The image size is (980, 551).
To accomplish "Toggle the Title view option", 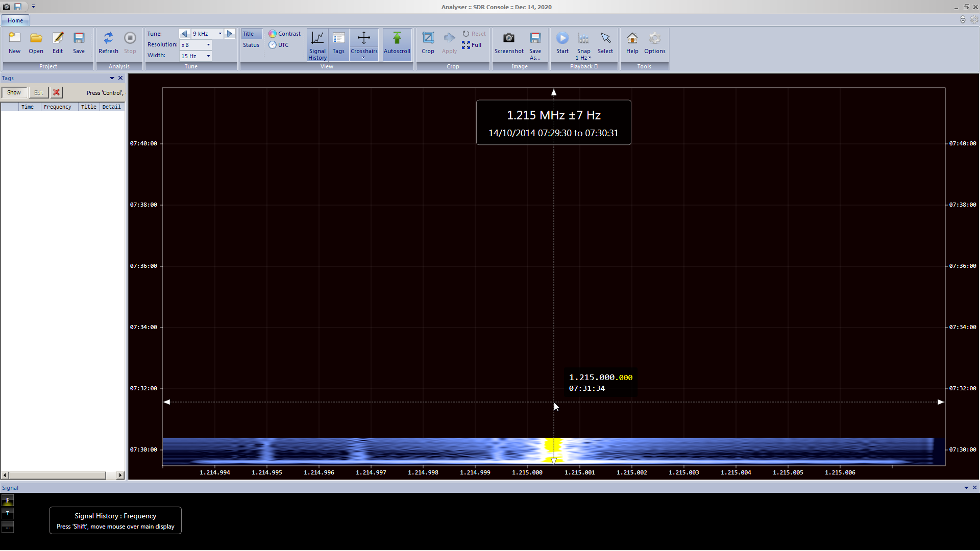I will [x=249, y=34].
